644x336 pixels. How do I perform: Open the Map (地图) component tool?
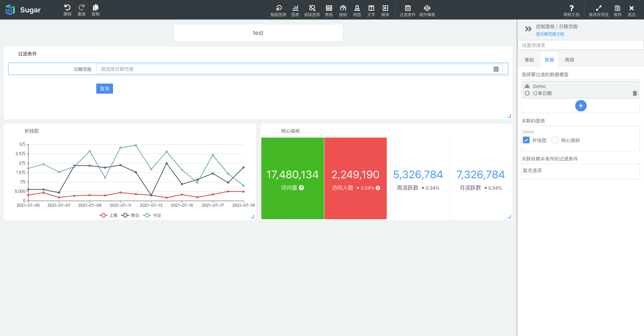[x=357, y=8]
